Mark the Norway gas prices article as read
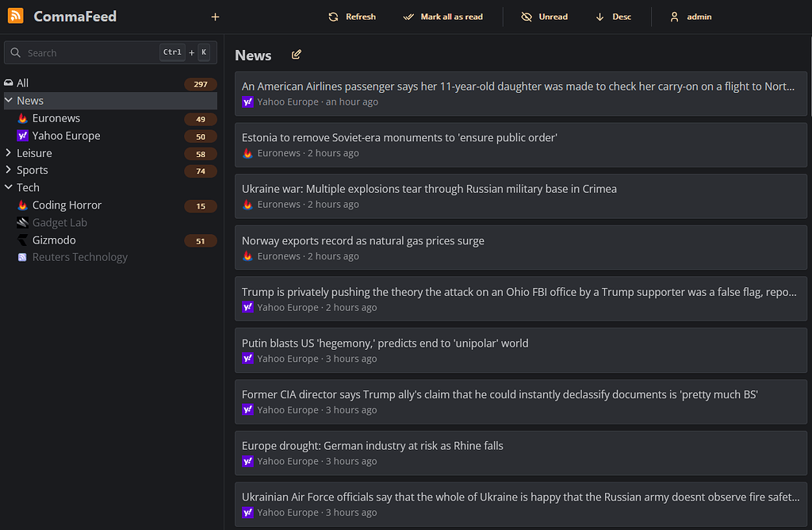Screen dimensions: 812x530 pyautogui.click(x=520, y=248)
